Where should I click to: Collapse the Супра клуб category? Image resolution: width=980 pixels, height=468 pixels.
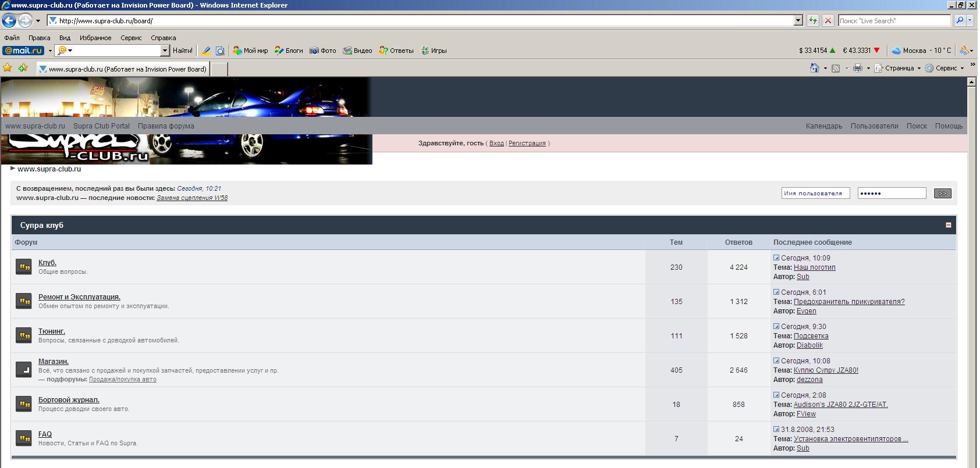coord(948,225)
